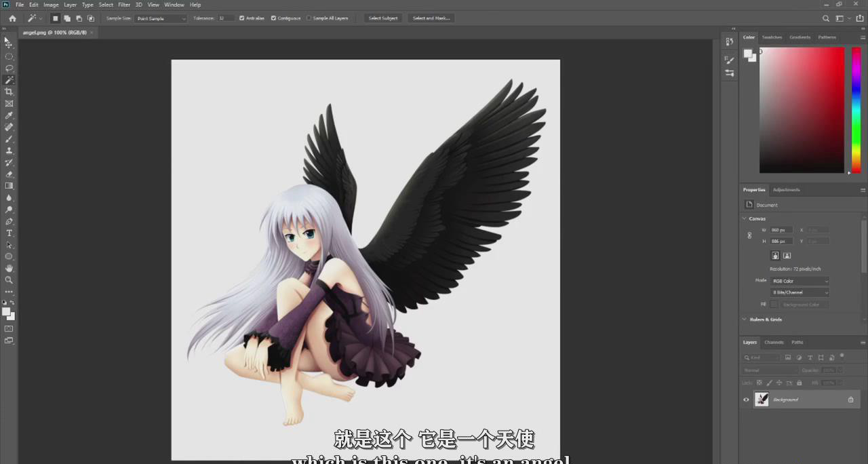Select the Gradient tool

click(9, 186)
